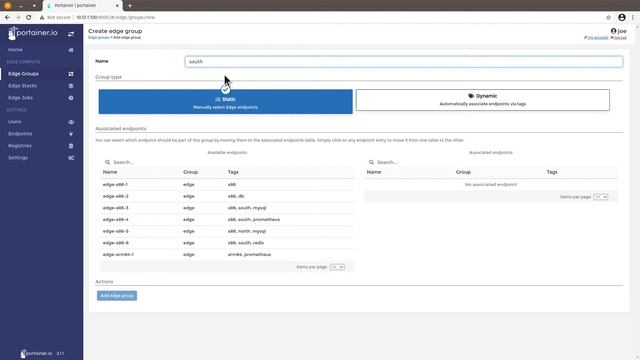Image resolution: width=640 pixels, height=360 pixels.
Task: Select endpoint edge-x86-6 row
Action: 227,243
